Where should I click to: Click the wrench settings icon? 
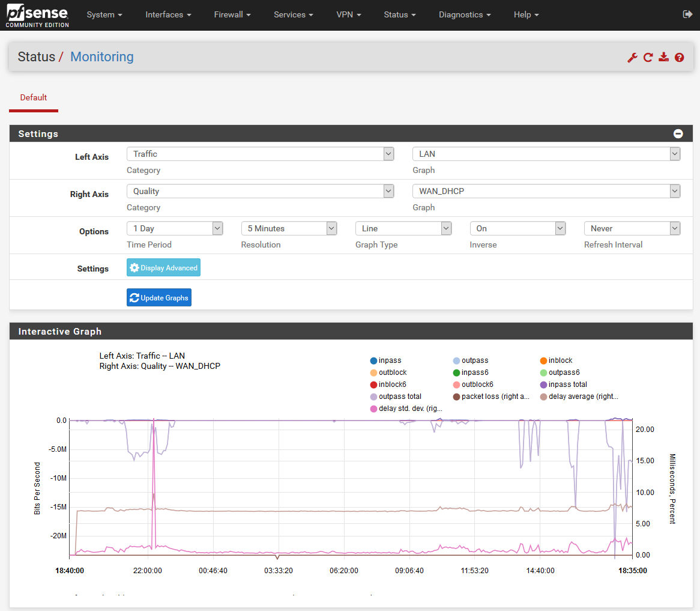coord(632,58)
